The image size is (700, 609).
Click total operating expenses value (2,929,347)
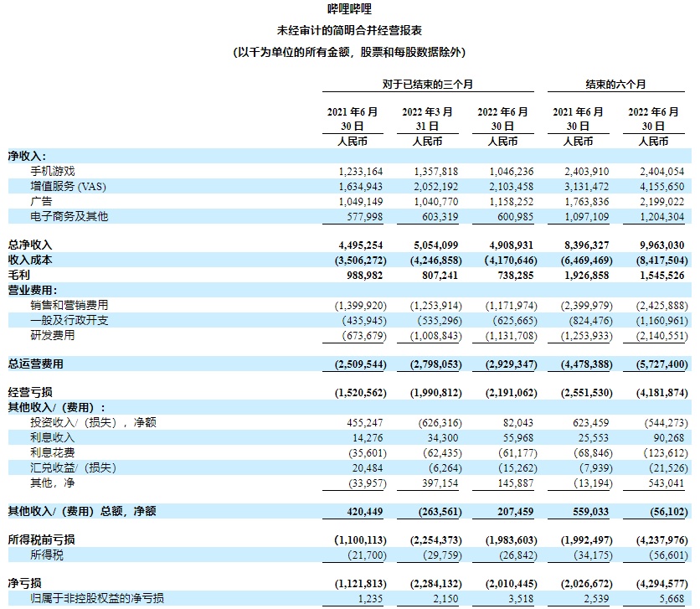[512, 364]
